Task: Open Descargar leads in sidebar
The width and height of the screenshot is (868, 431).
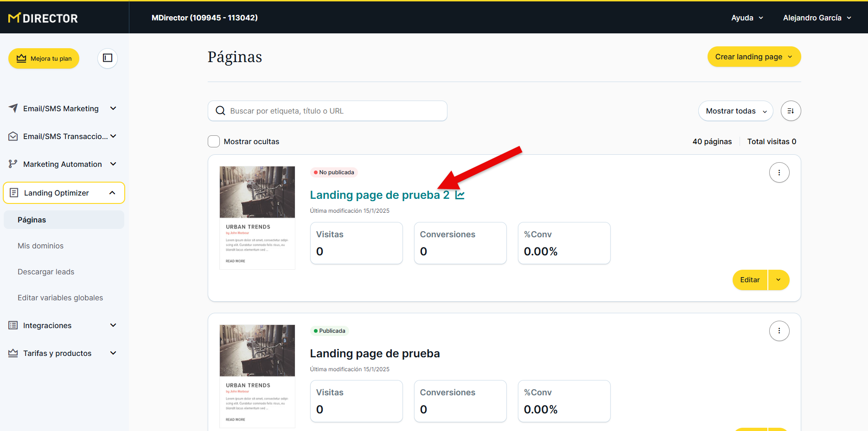Action: [46, 272]
